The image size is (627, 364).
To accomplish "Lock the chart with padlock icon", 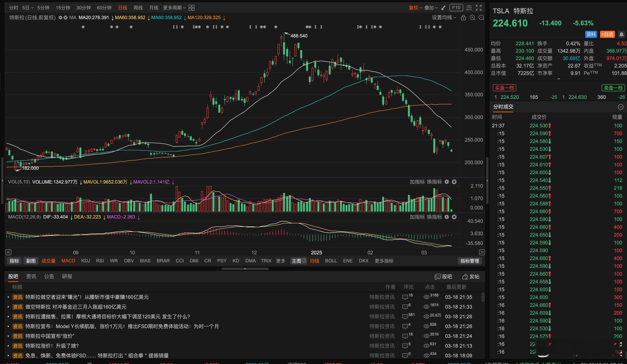I will tap(463, 18).
